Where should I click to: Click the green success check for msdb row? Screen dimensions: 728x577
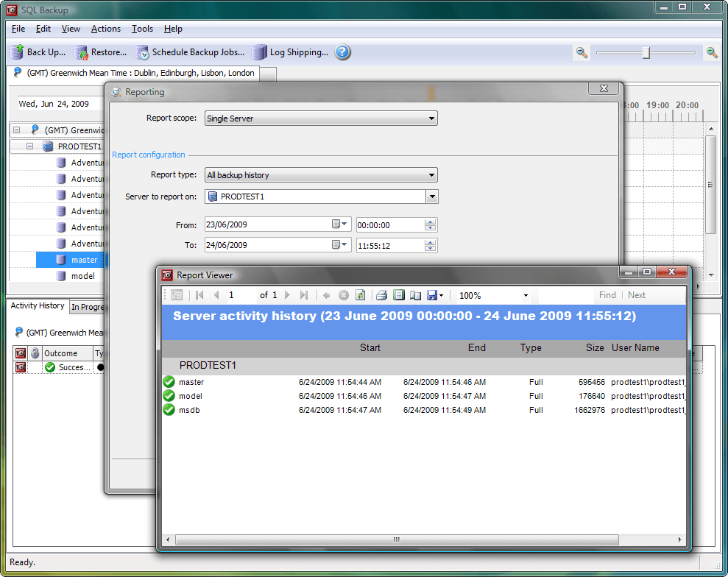point(169,410)
